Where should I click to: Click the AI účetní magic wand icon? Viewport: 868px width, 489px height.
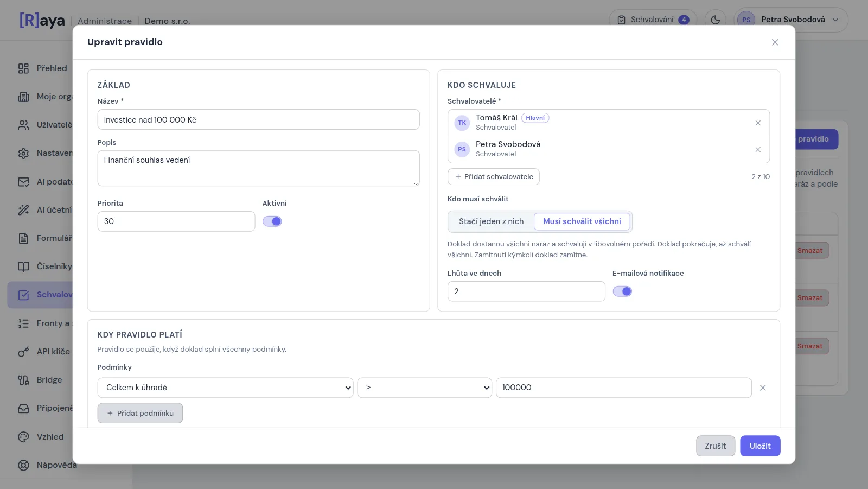click(x=23, y=210)
